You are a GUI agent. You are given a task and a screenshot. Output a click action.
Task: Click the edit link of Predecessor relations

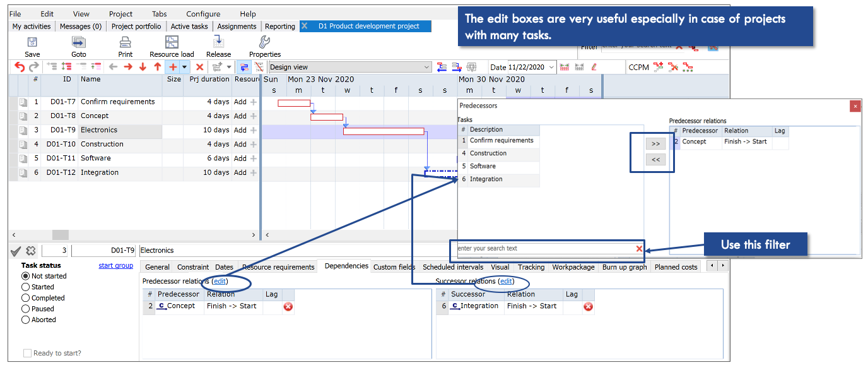pos(220,281)
